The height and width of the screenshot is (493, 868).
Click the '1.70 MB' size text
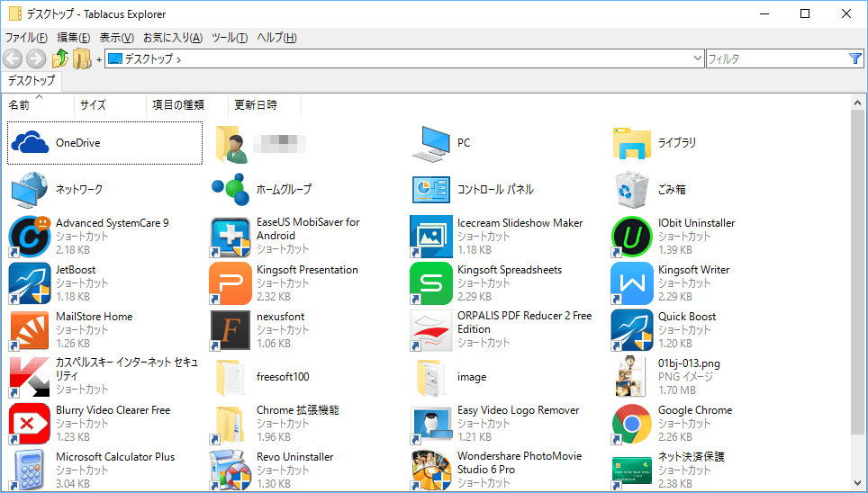(x=676, y=390)
